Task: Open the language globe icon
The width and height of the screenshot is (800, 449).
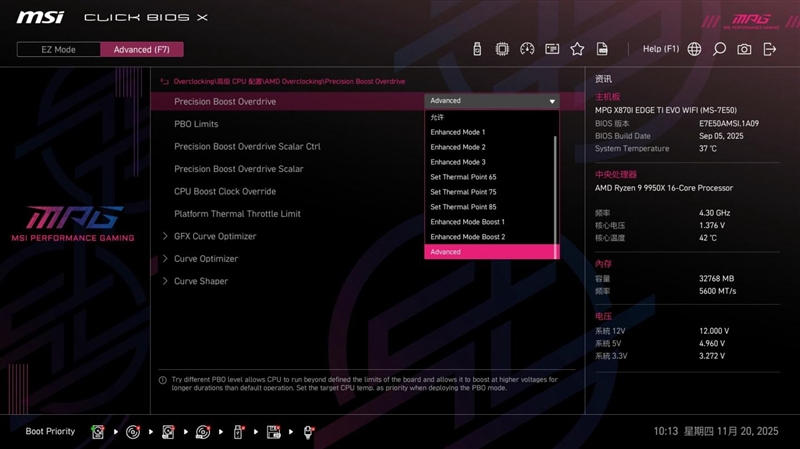Action: [694, 49]
